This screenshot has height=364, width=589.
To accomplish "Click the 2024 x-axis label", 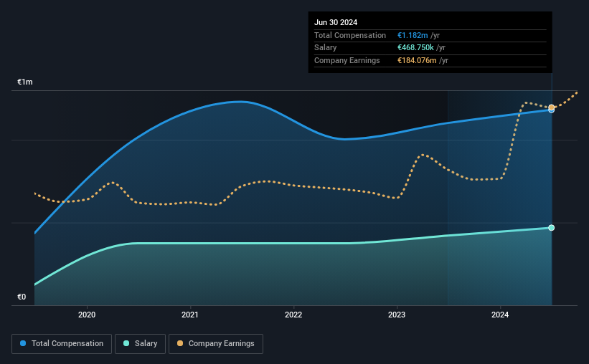I will click(x=500, y=315).
